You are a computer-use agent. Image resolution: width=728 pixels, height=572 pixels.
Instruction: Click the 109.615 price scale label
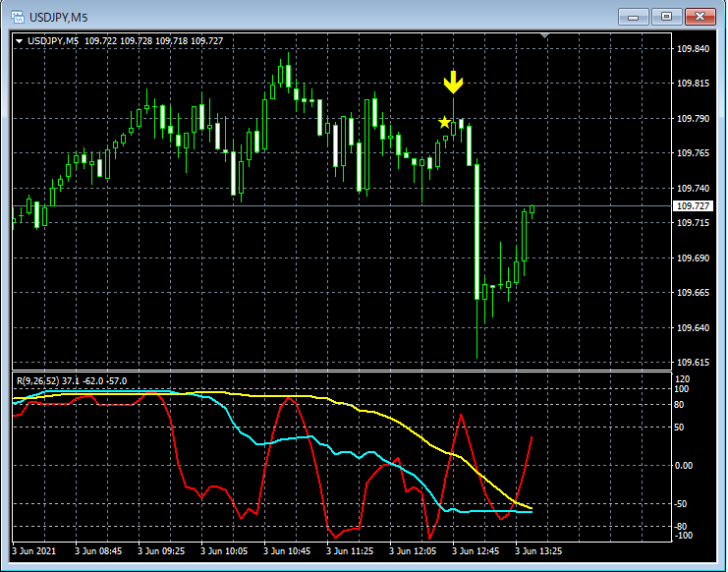(x=693, y=362)
